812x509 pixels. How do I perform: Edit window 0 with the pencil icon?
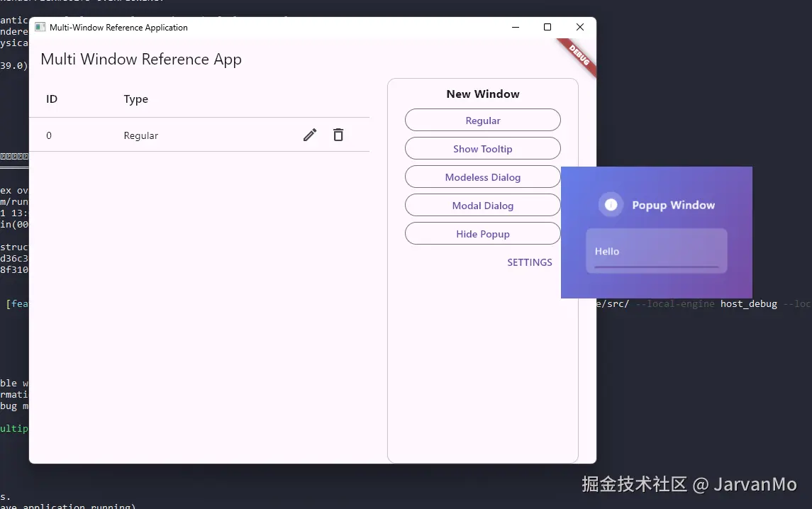[x=310, y=135]
